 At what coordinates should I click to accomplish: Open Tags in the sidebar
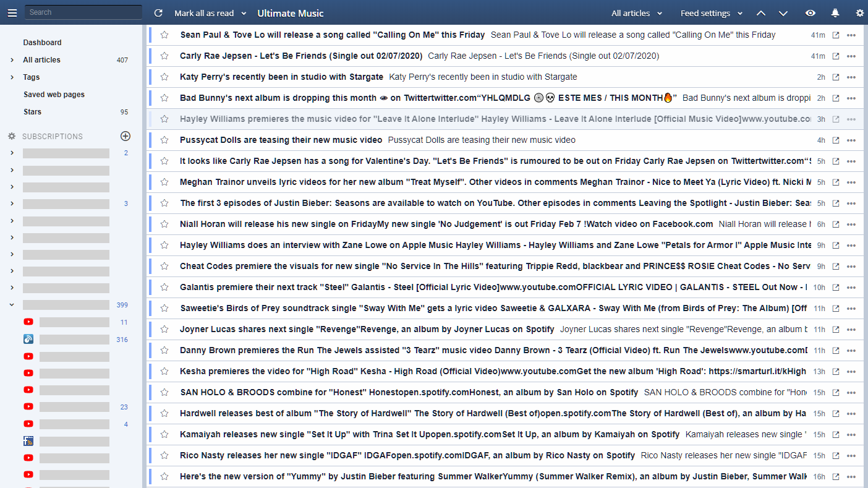tap(31, 77)
